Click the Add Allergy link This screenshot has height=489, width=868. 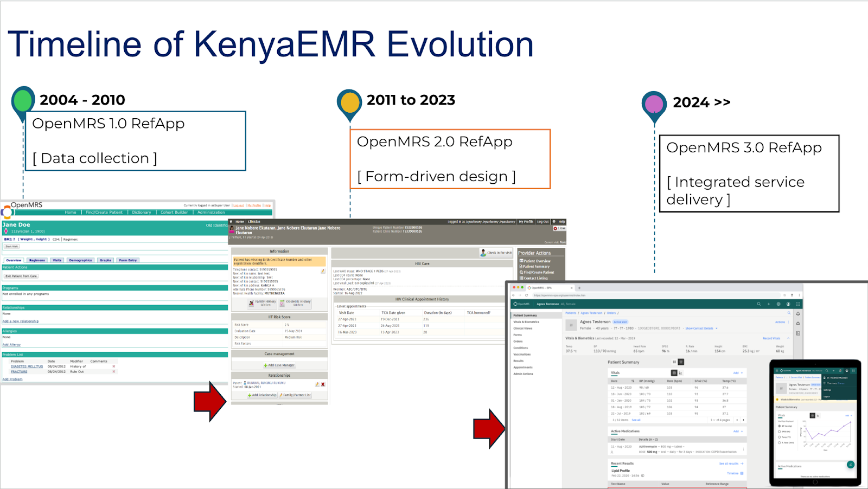pyautogui.click(x=11, y=345)
